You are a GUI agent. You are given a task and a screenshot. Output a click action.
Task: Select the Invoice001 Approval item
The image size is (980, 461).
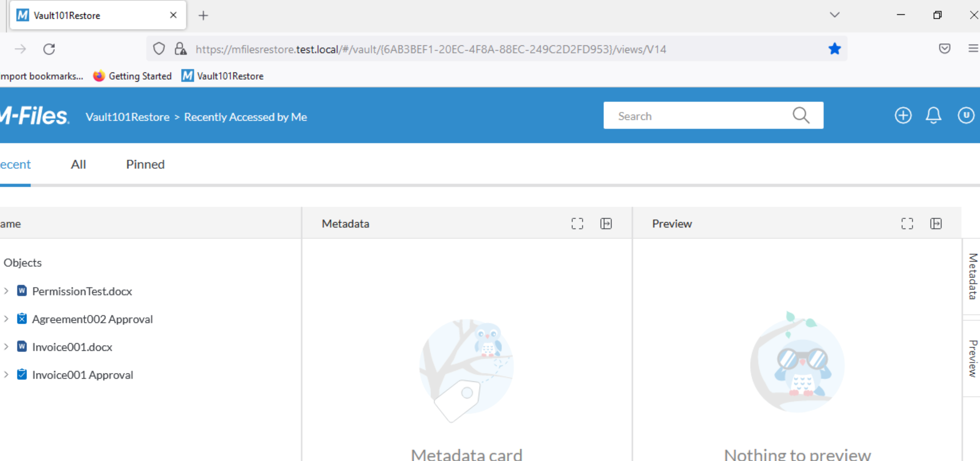click(x=83, y=375)
